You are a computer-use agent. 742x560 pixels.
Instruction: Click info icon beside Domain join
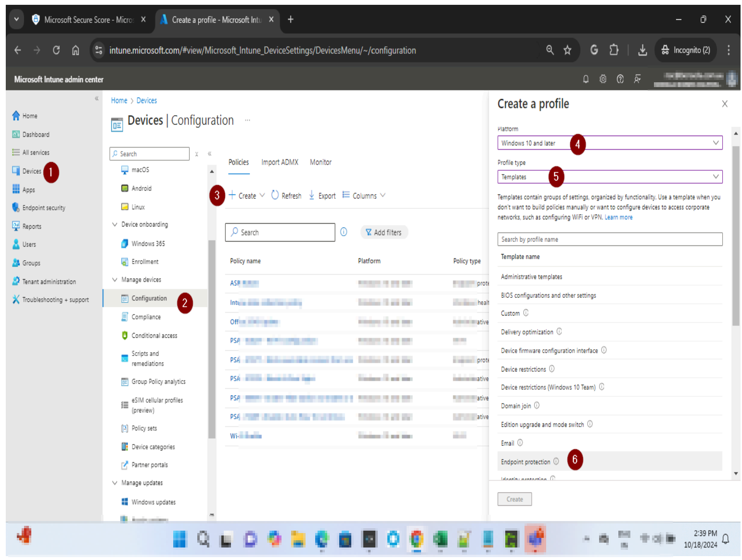point(537,406)
